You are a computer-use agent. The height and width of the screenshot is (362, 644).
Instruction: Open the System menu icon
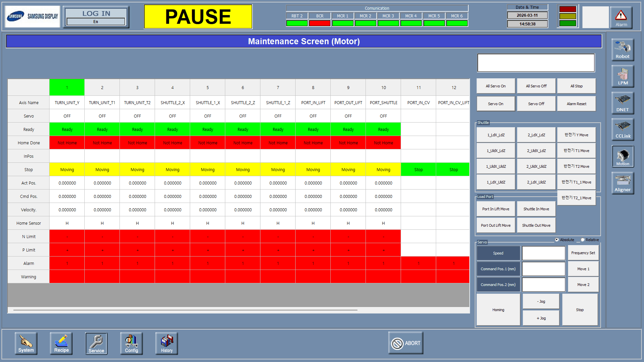26,343
